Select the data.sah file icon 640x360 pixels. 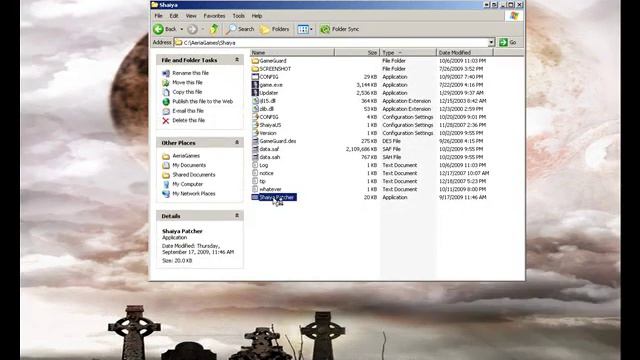pyautogui.click(x=255, y=157)
